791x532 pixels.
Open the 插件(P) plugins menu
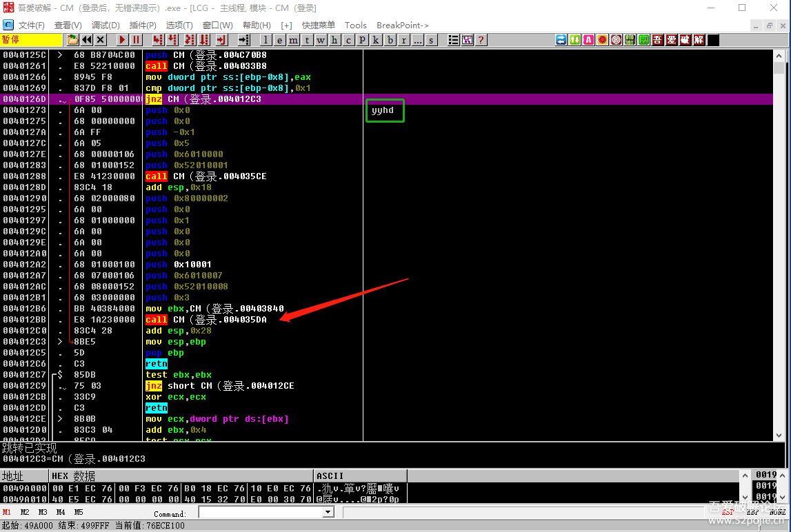[143, 25]
